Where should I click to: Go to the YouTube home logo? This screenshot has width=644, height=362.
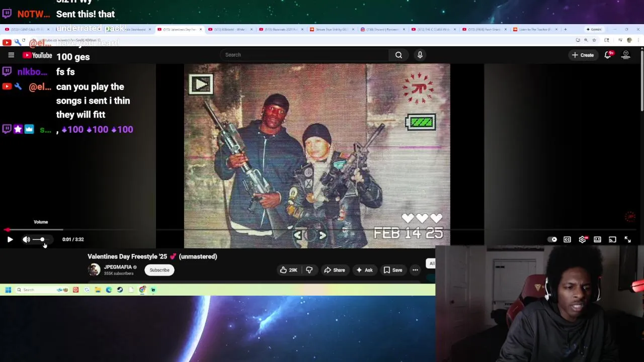(x=37, y=55)
